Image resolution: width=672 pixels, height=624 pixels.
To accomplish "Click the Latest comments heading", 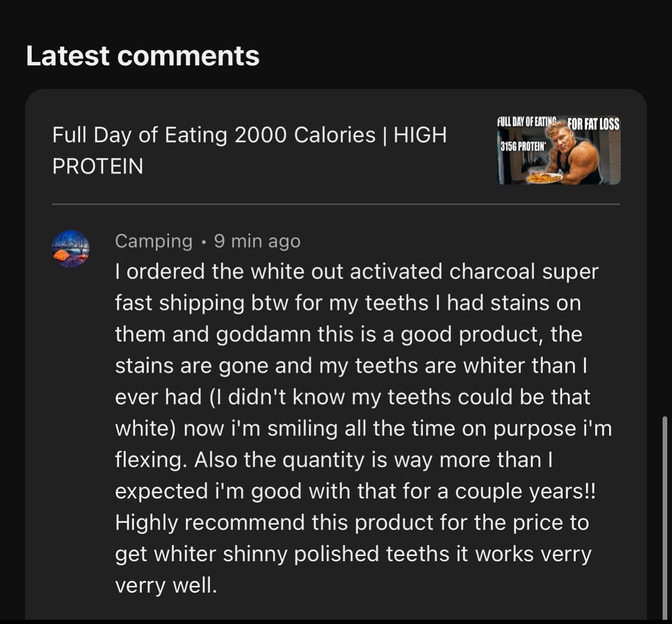I will coord(142,56).
